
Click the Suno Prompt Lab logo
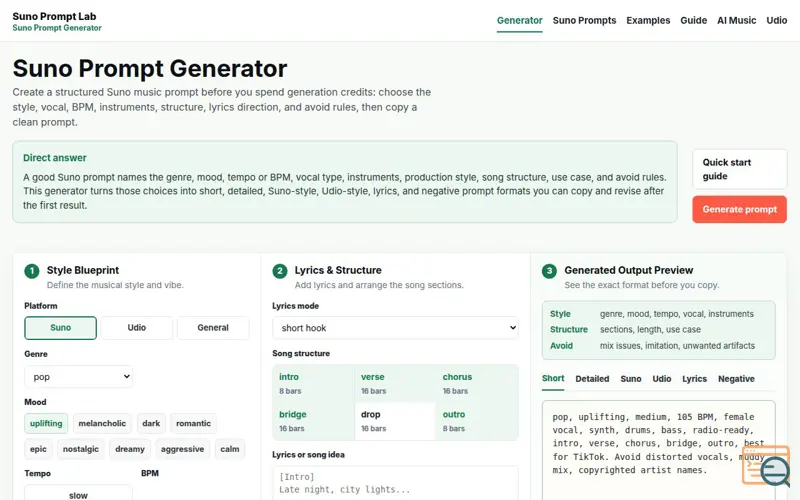(54, 16)
